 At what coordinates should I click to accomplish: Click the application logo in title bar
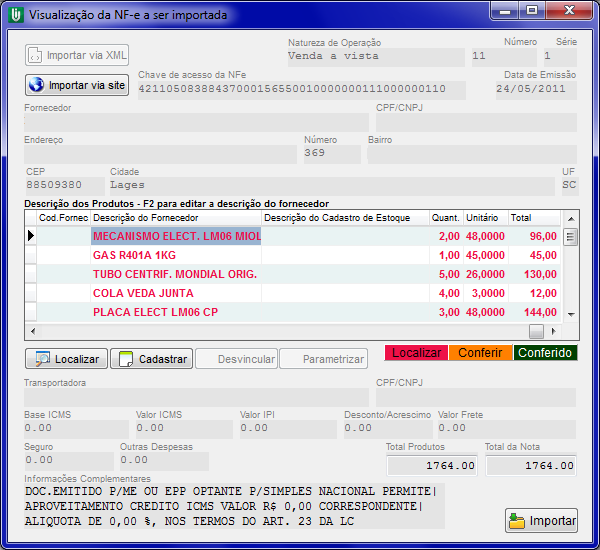pyautogui.click(x=16, y=15)
